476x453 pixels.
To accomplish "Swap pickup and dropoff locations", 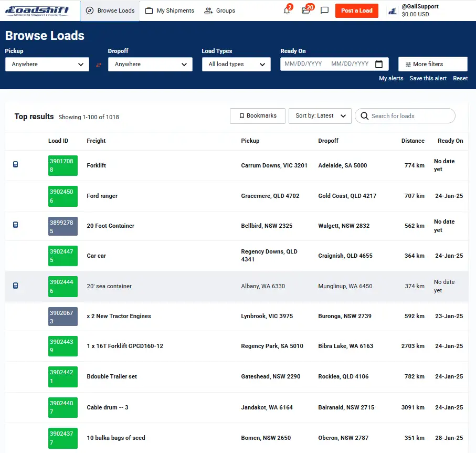I will [99, 65].
